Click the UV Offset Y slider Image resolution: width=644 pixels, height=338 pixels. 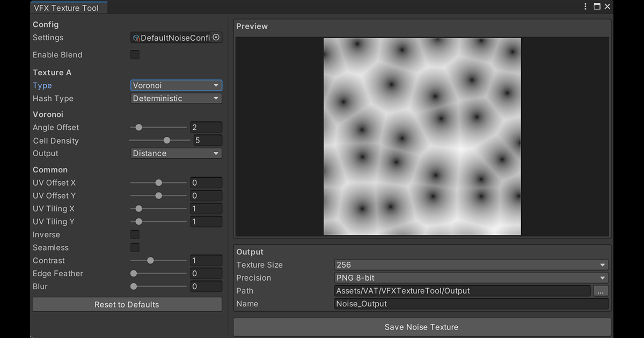tap(158, 196)
